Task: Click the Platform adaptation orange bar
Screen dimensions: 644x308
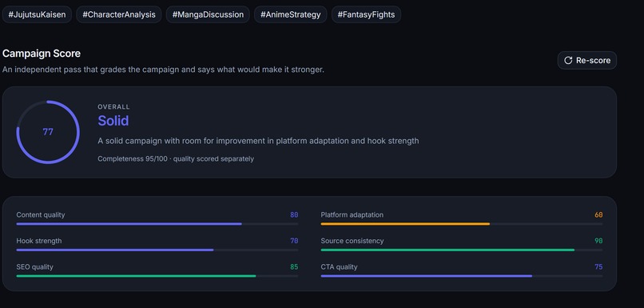Action: click(405, 224)
